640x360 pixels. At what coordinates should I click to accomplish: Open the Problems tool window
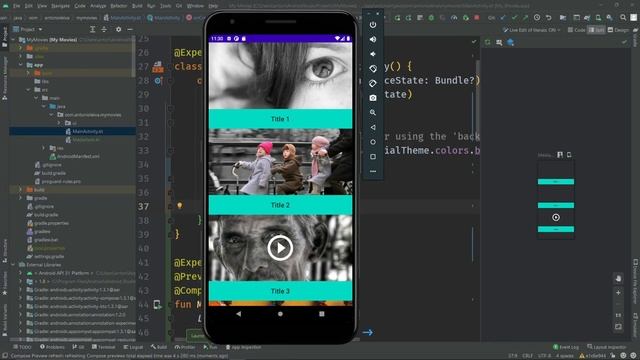(52, 347)
